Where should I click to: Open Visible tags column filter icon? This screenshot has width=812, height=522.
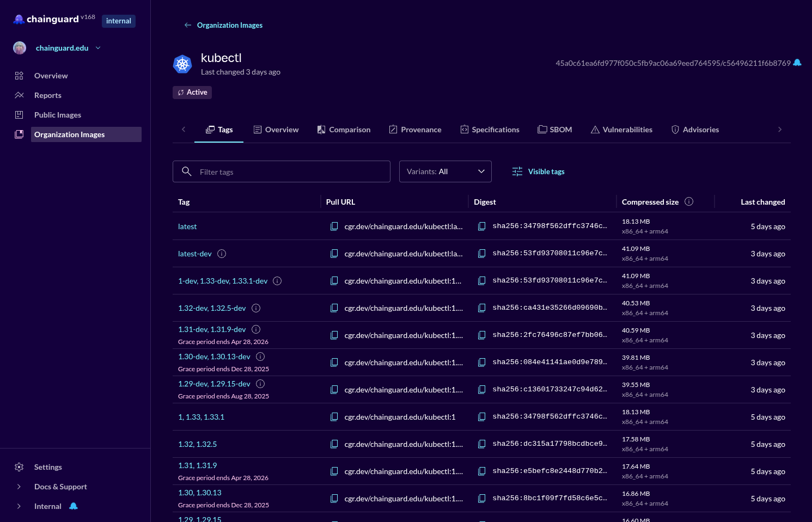[516, 171]
